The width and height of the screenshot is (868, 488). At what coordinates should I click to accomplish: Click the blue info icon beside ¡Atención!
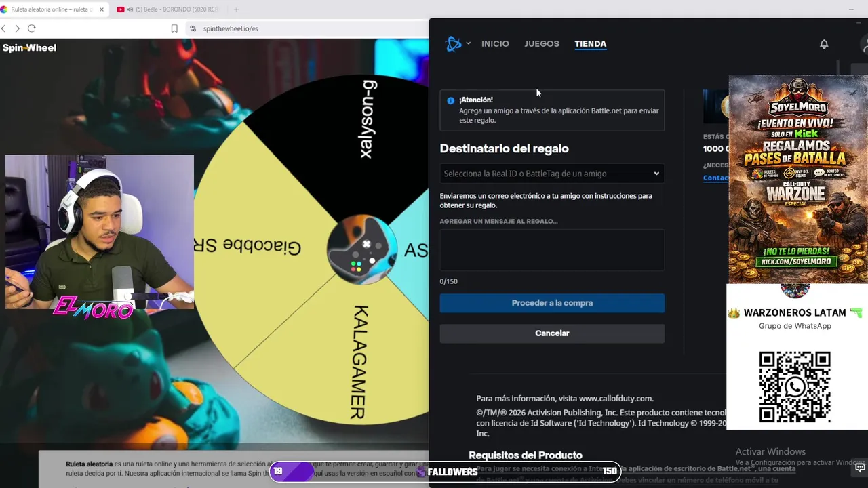coord(450,100)
